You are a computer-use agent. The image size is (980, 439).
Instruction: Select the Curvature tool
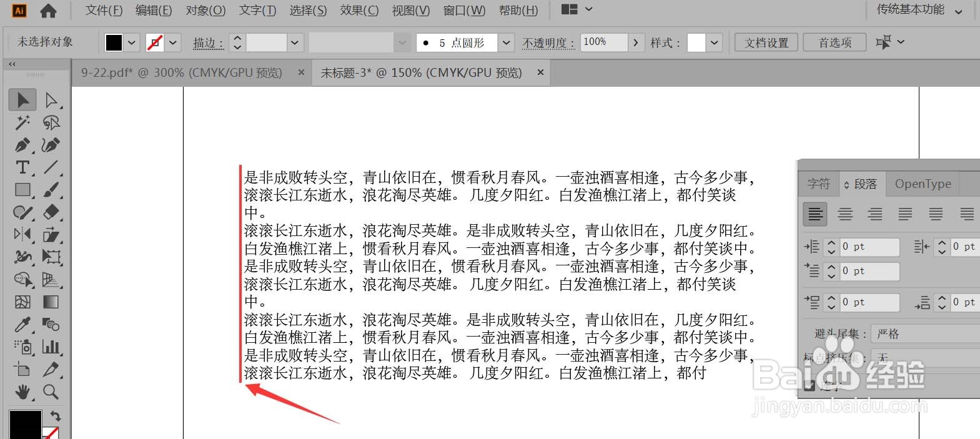click(51, 145)
